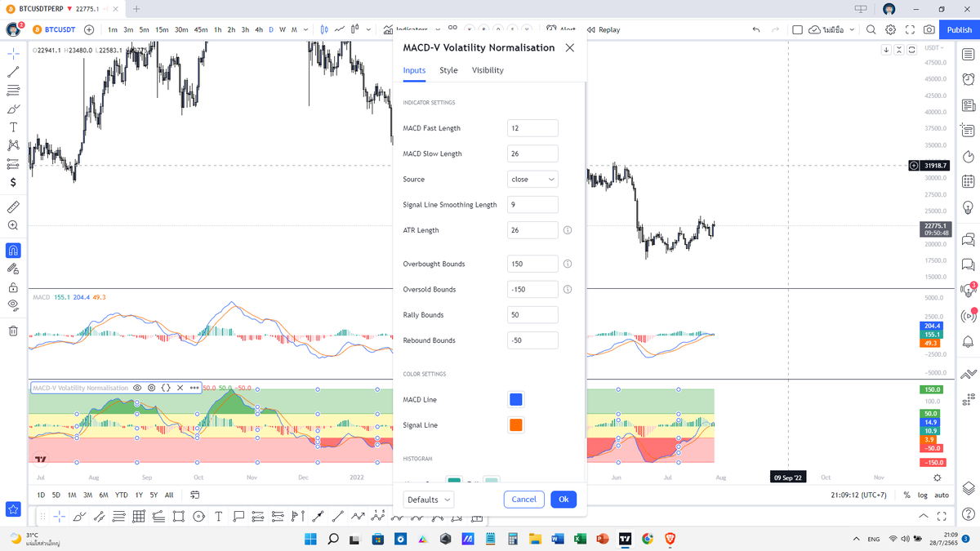Open Windows Start menu
Viewport: 980px width, 551px height.
tap(310, 539)
